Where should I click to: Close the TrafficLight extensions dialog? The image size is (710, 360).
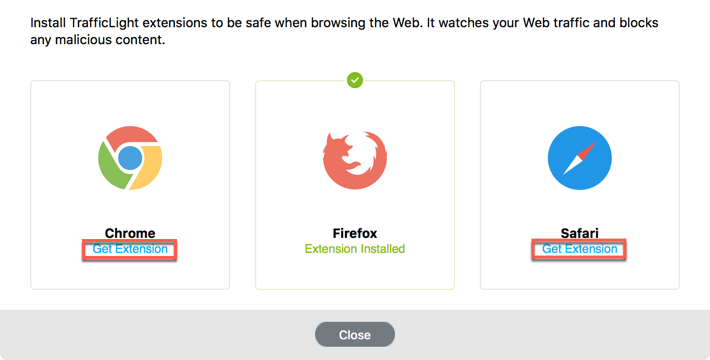click(x=355, y=335)
